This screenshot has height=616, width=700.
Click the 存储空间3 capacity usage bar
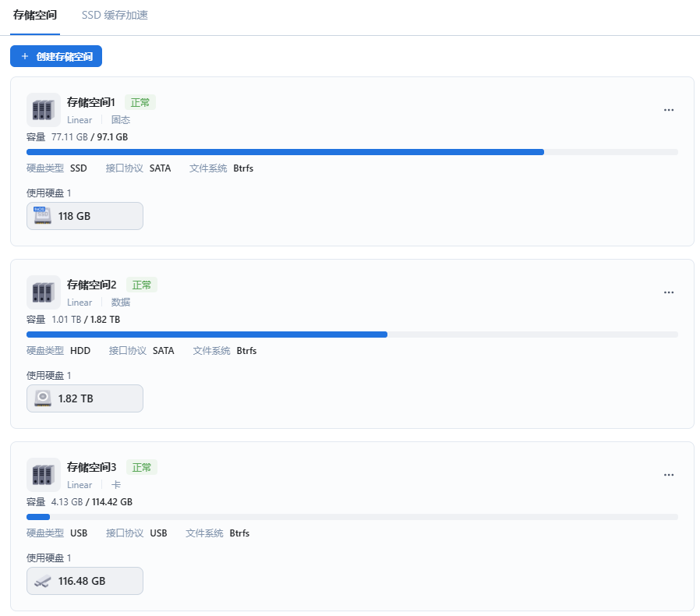352,517
